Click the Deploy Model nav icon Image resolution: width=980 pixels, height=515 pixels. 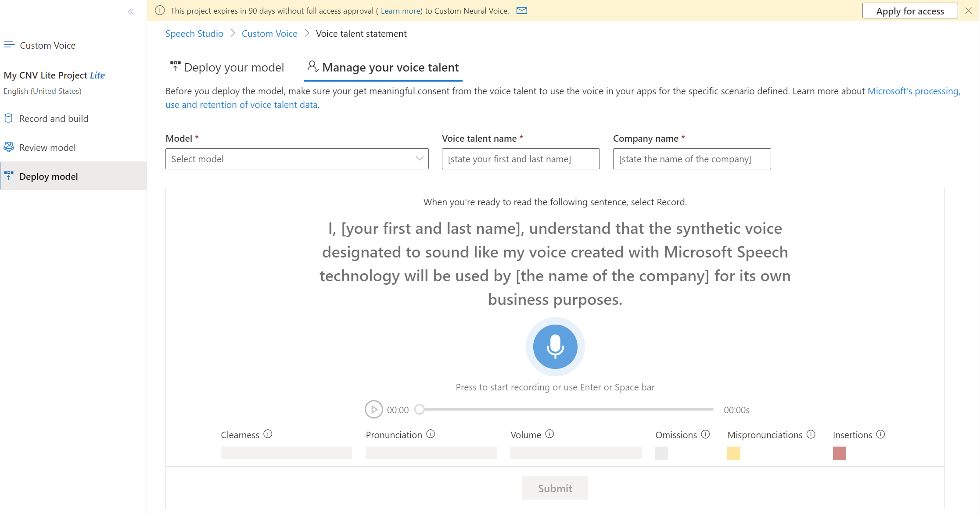[9, 175]
